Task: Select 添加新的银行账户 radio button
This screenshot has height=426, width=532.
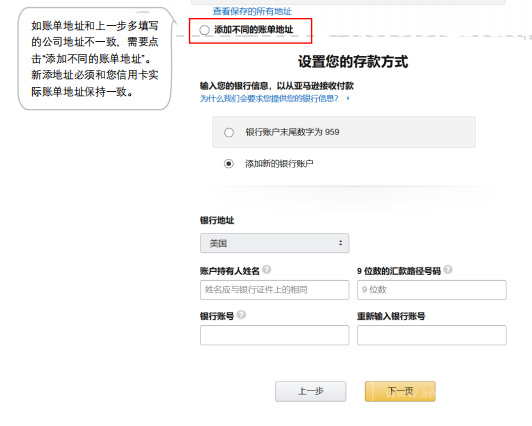Action: [229, 164]
